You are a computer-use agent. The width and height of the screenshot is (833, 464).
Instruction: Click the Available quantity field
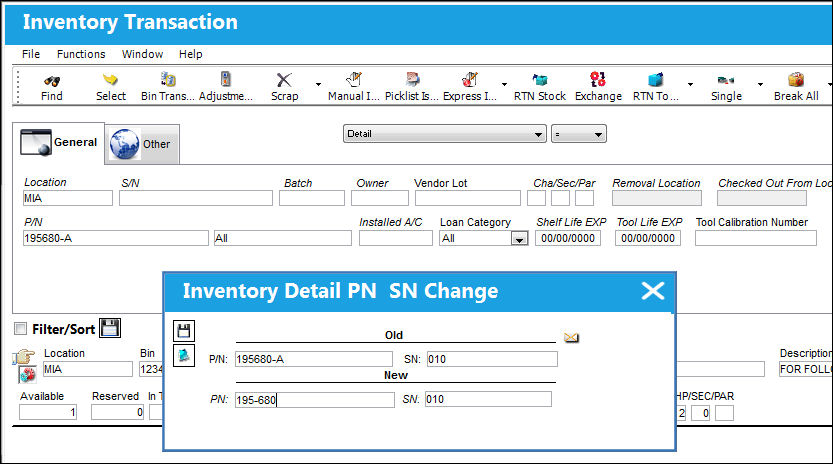point(48,412)
